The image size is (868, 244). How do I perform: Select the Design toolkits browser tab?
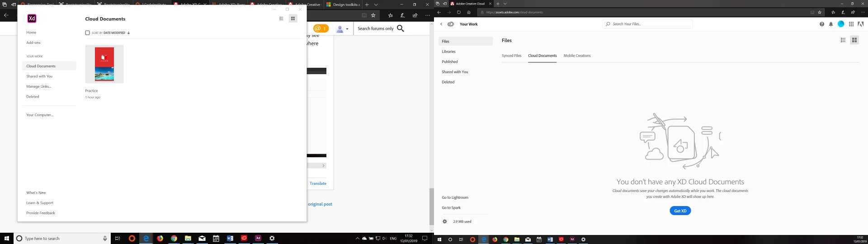coord(343,5)
